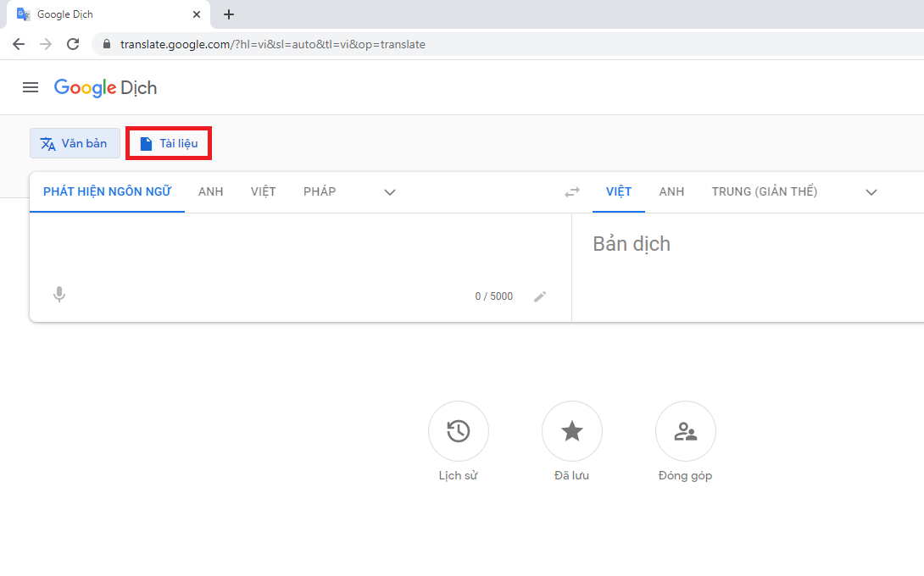Open the Lịch sử history icon
The image size is (924, 576).
click(x=459, y=431)
